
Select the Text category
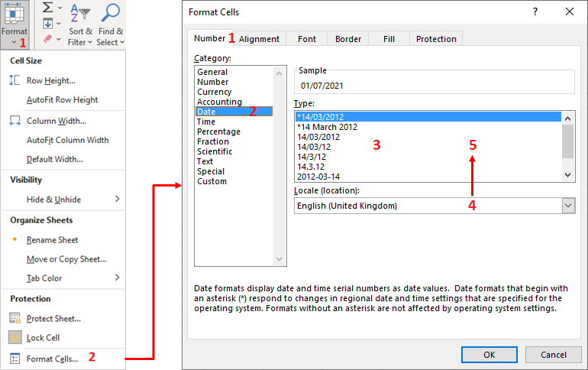pos(205,161)
